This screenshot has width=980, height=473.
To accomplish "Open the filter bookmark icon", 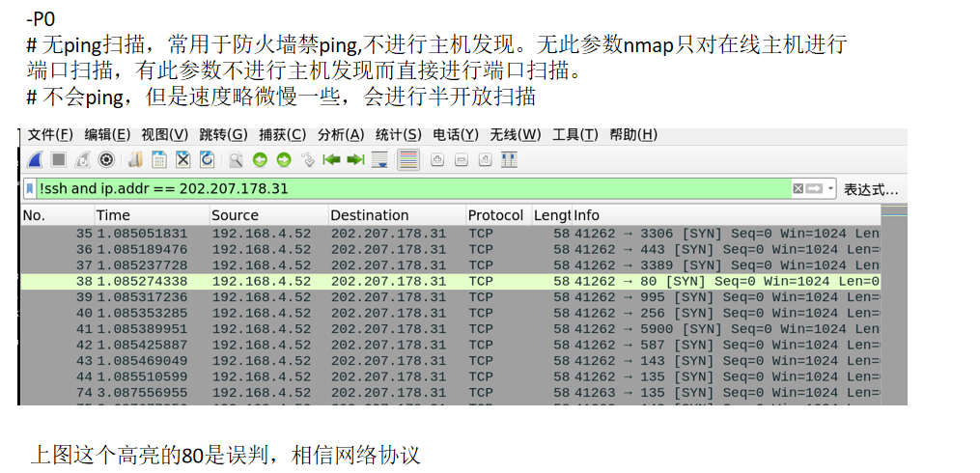I will pyautogui.click(x=30, y=188).
